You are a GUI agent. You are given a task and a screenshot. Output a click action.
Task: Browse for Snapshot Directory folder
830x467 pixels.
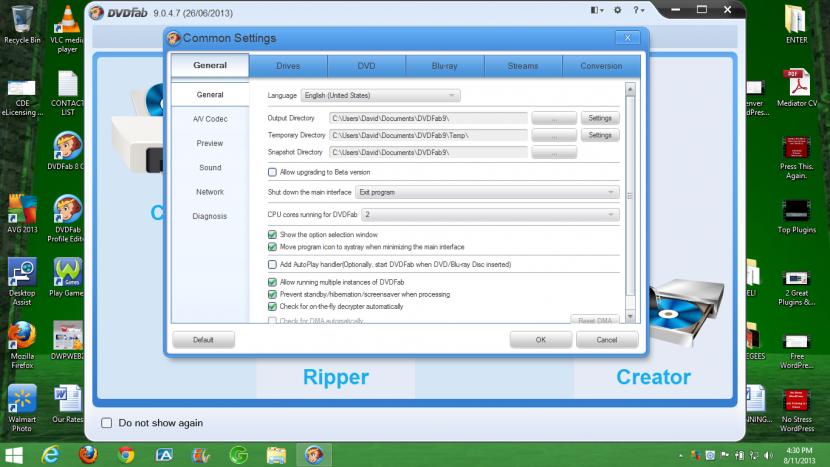pos(554,152)
